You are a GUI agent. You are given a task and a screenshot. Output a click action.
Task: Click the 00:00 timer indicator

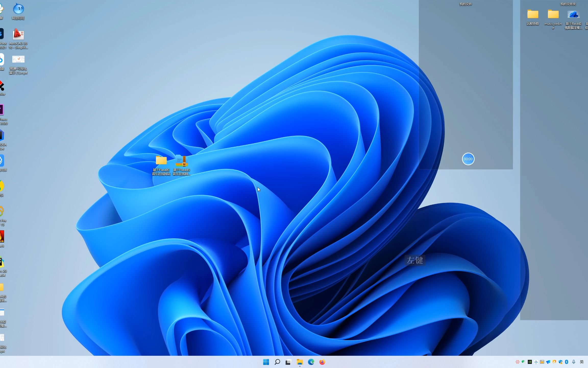468,158
